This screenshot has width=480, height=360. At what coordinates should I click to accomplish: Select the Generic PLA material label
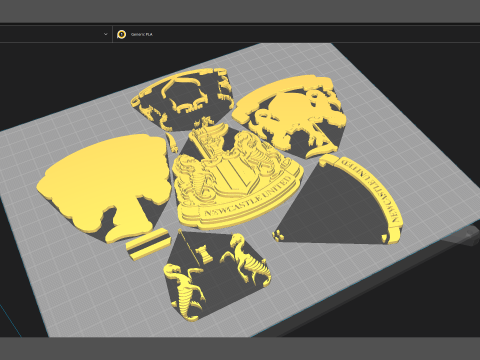142,34
